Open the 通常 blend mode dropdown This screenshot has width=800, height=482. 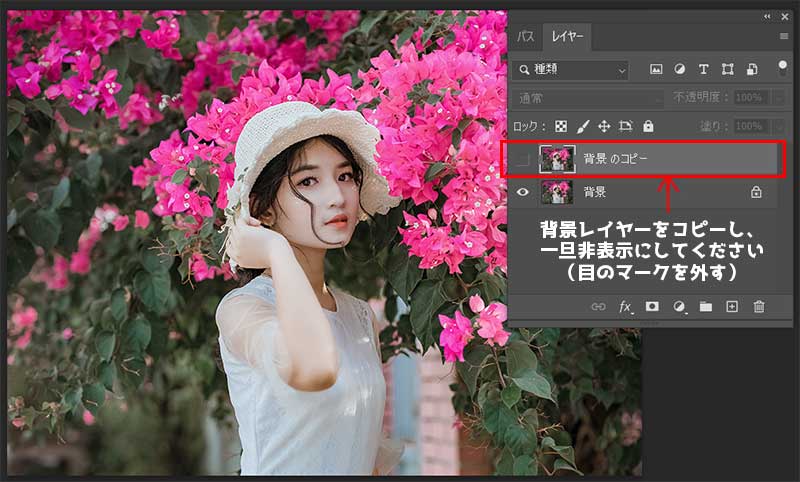(x=588, y=98)
